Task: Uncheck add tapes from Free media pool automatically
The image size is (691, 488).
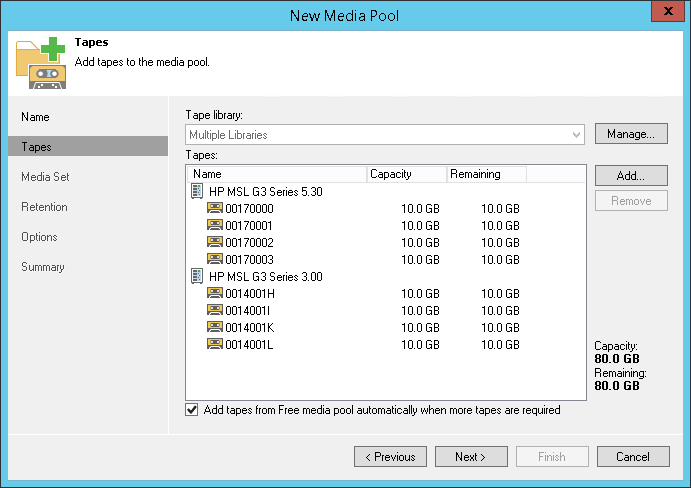Action: tap(192, 410)
